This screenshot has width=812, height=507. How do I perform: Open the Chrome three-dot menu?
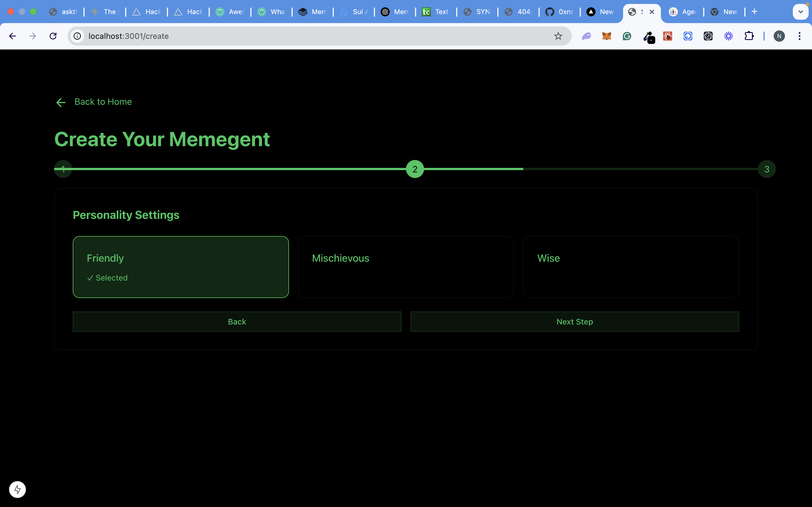[799, 36]
